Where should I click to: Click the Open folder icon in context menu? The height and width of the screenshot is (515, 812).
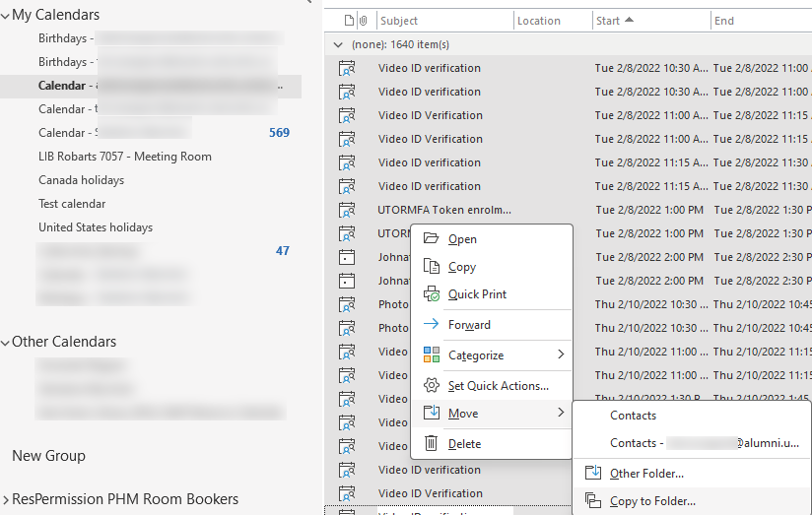[431, 239]
